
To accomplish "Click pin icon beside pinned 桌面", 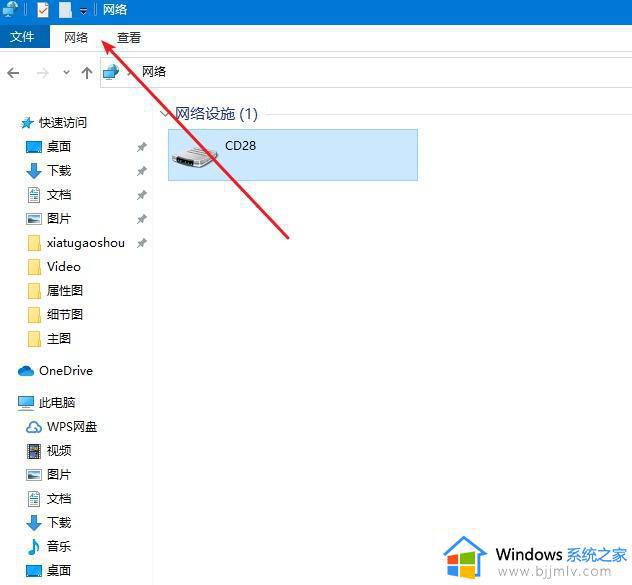I will tap(141, 147).
